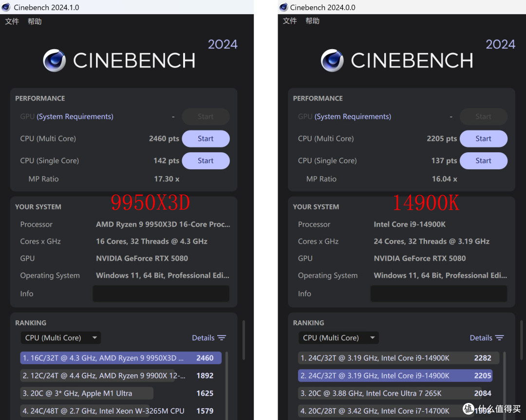This screenshot has width=526, height=420.
Task: Click disabled GPU Start button in 2024.0.0 window
Action: point(484,116)
